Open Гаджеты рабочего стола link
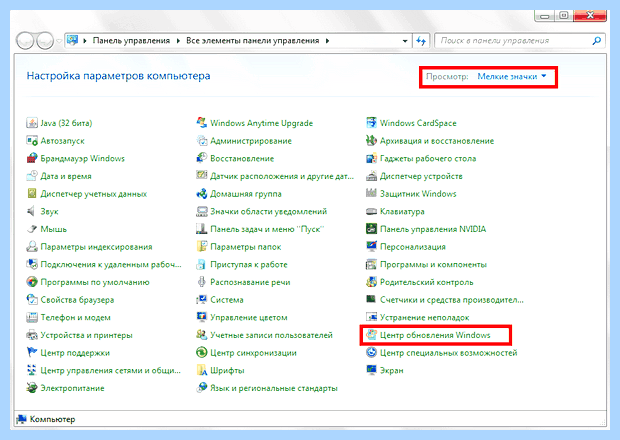 tap(428, 159)
